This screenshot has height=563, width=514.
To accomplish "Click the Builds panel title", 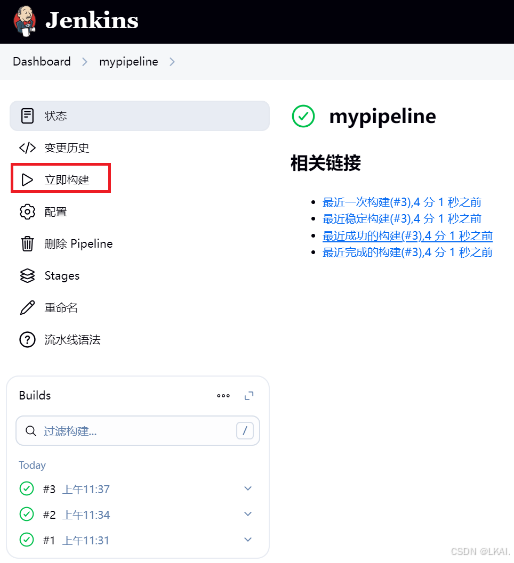I will click(x=35, y=395).
